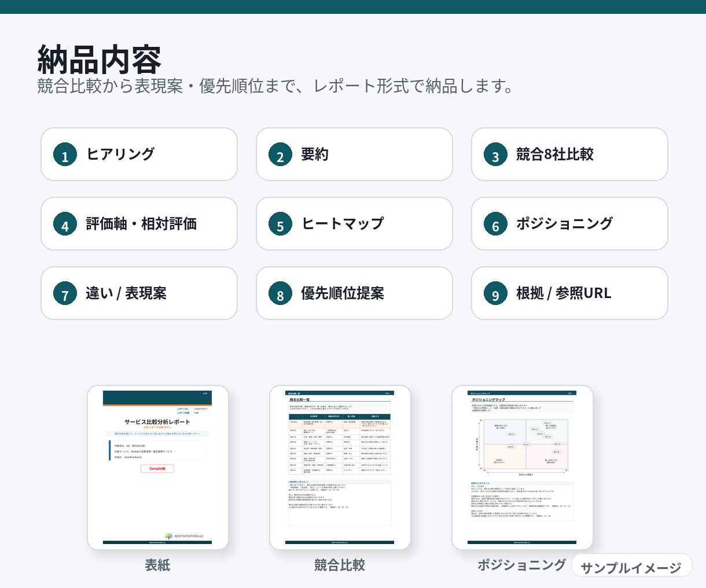Click number 7 circle badge
The width and height of the screenshot is (706, 588).
(x=65, y=293)
